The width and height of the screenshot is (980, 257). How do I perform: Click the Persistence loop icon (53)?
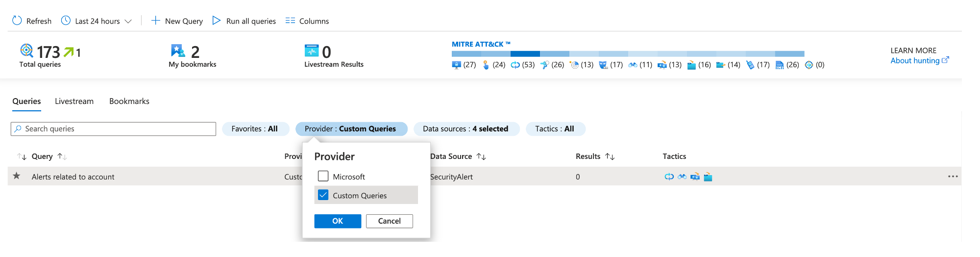515,65
